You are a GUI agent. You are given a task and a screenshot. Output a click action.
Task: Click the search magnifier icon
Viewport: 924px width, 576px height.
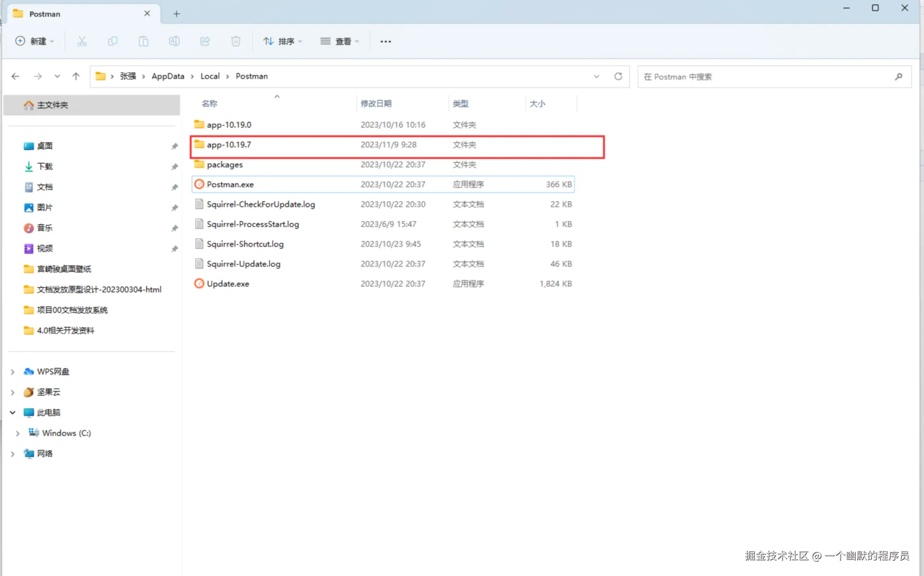898,77
